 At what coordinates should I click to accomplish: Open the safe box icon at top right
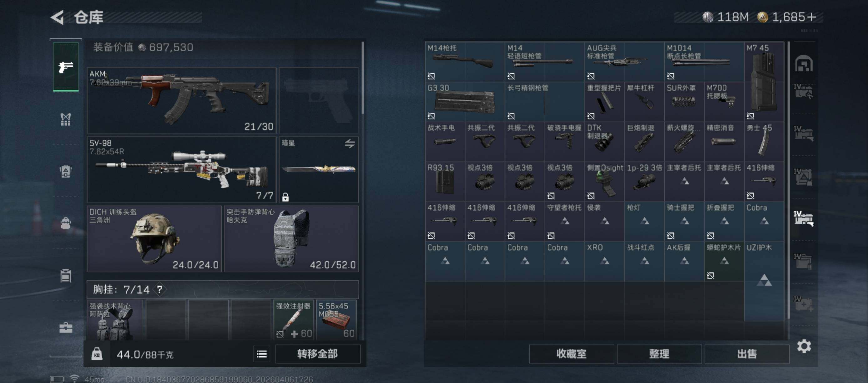804,64
